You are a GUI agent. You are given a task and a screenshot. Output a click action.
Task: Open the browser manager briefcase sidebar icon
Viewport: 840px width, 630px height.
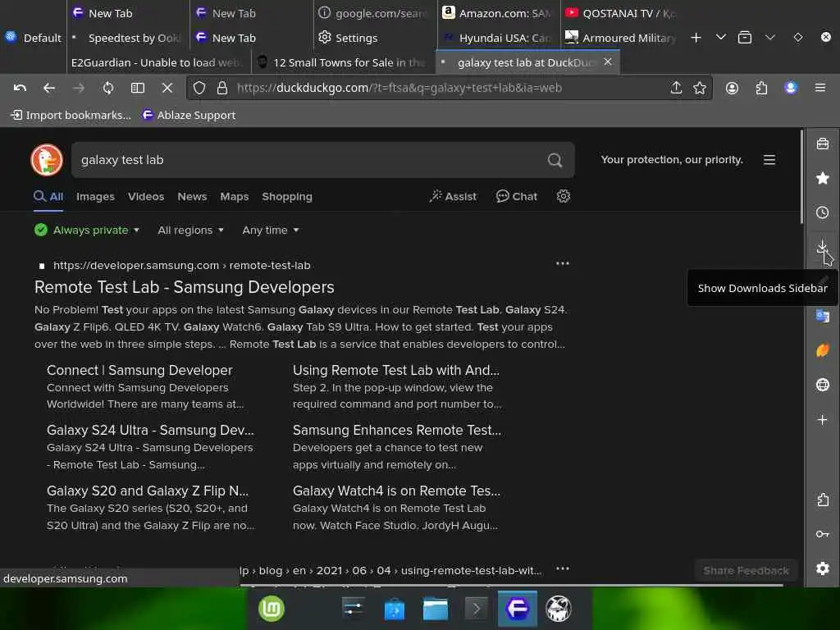point(822,144)
